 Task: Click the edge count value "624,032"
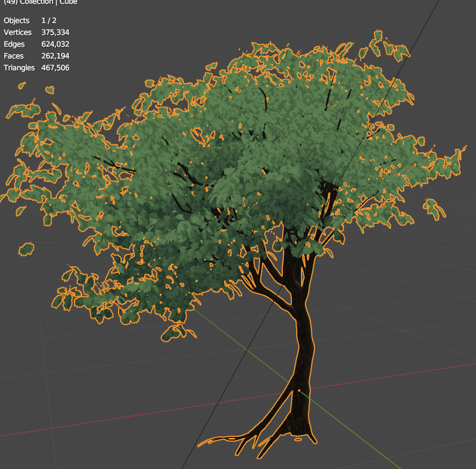55,45
